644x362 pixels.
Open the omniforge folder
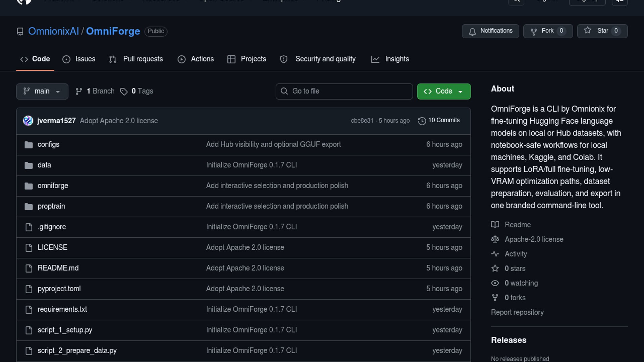tap(53, 186)
